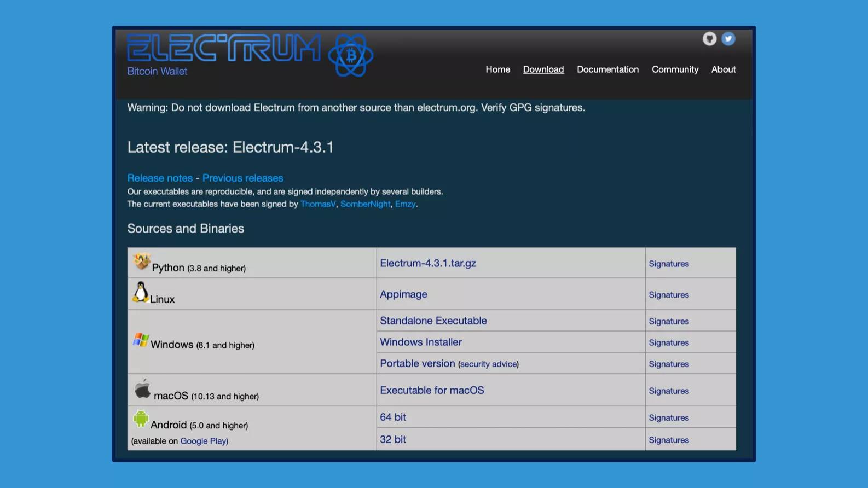This screenshot has width=868, height=488.
Task: Open the Twitter icon link
Action: click(728, 39)
